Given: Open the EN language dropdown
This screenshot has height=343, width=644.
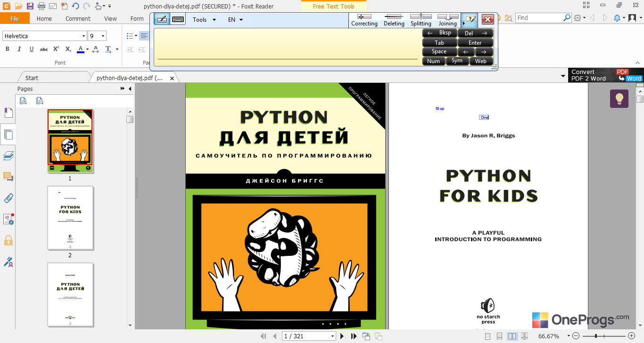Looking at the screenshot, I should pos(235,20).
